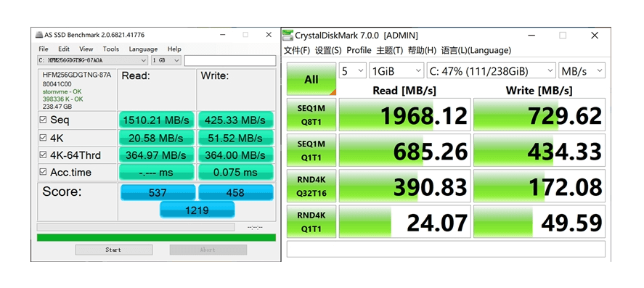Image resolution: width=644 pixels, height=288 pixels.
Task: Open the 文件(F) menu in CrystalDiskMark
Action: tap(297, 51)
